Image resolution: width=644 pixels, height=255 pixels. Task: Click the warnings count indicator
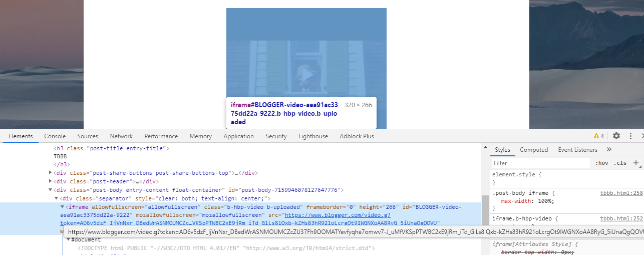pyautogui.click(x=599, y=136)
